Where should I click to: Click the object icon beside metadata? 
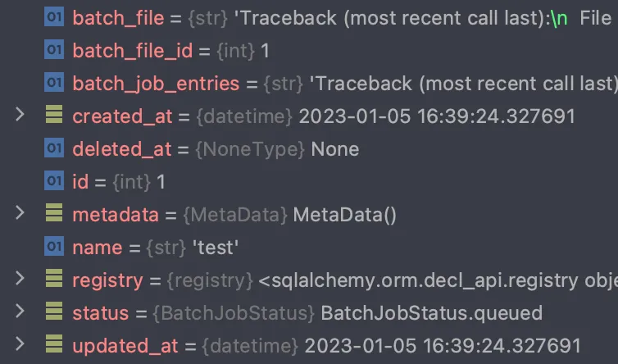coord(54,213)
